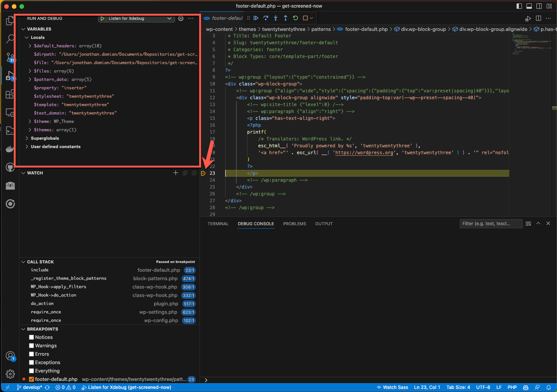Enable the Warnings breakpoint checkbox
This screenshot has height=392, width=557.
click(31, 345)
